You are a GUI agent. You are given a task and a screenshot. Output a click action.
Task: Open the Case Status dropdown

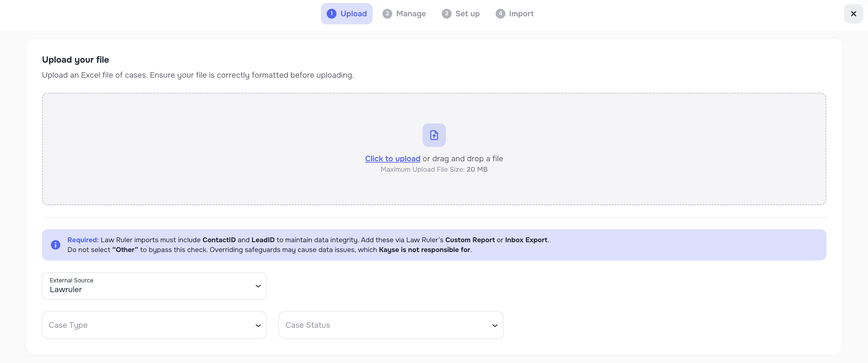391,325
